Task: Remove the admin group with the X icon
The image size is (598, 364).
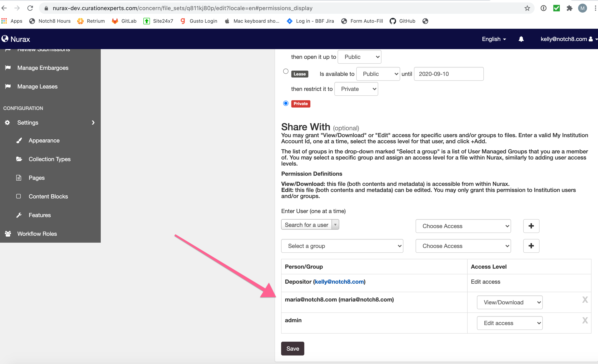Action: pyautogui.click(x=585, y=320)
